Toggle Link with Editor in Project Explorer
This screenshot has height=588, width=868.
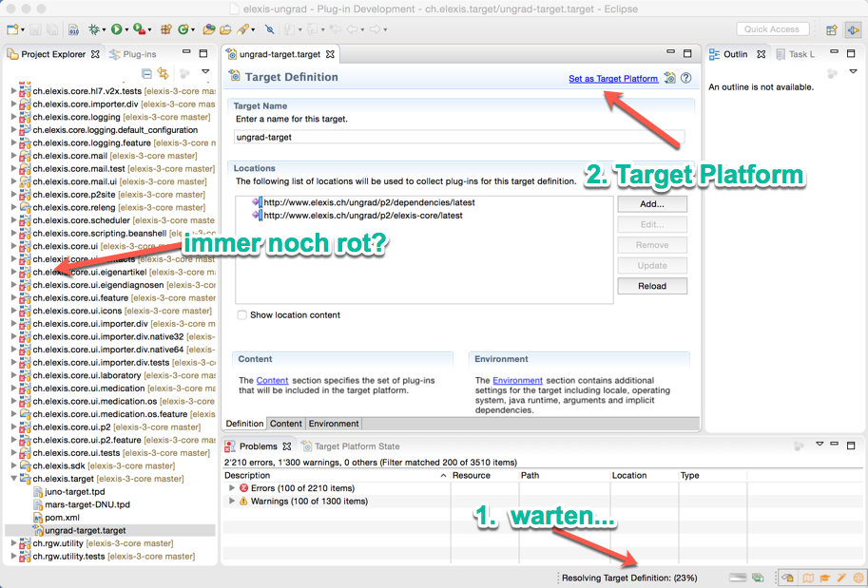click(163, 73)
